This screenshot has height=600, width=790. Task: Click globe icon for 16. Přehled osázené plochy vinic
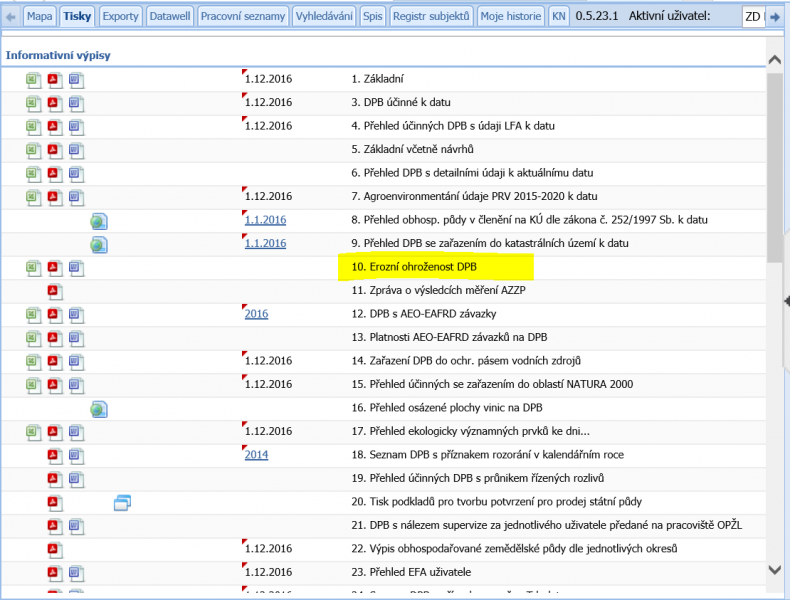[98, 409]
